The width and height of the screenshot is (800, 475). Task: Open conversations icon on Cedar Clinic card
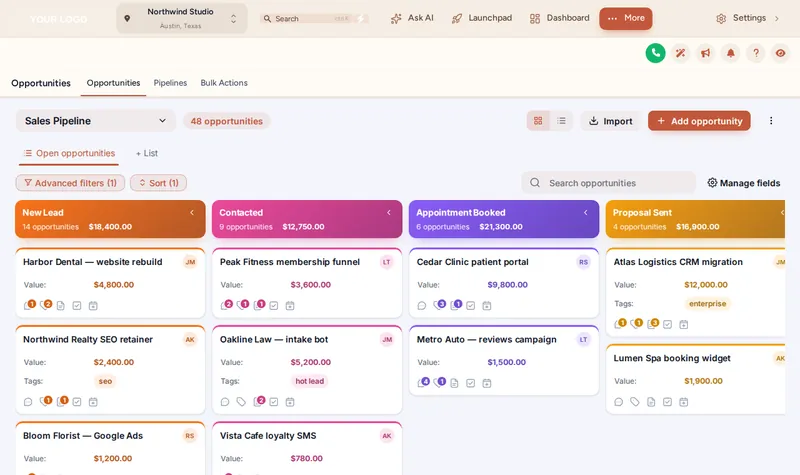point(422,306)
